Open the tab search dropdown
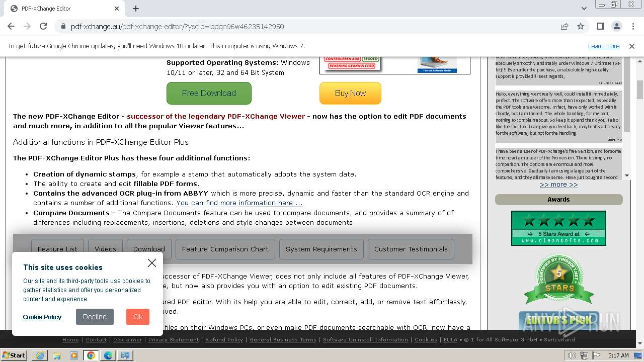The width and height of the screenshot is (644, 362). [584, 9]
